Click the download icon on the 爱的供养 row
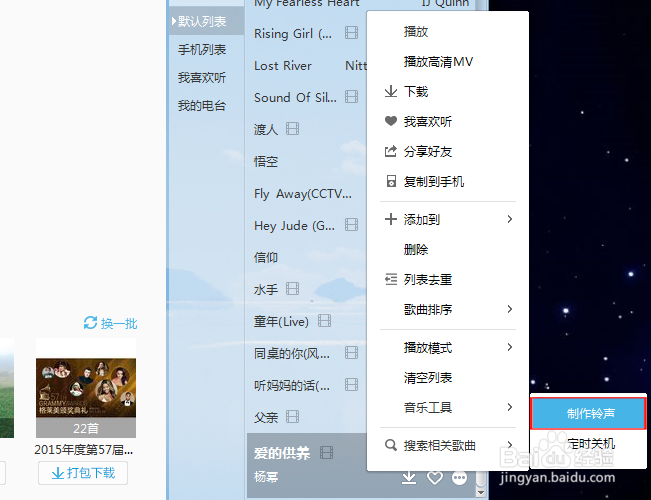The width and height of the screenshot is (651, 500). (409, 478)
